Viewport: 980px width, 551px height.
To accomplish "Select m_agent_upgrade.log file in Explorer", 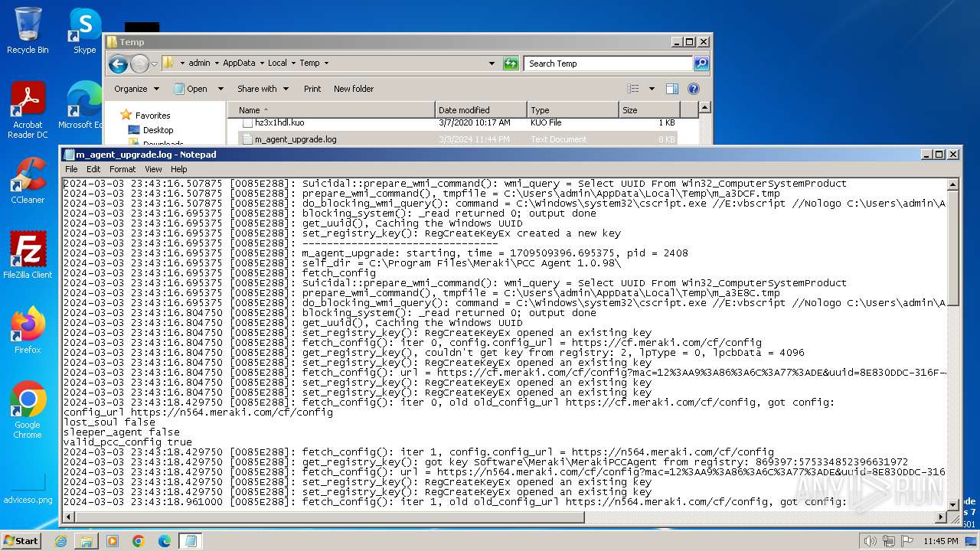I will tap(458, 139).
